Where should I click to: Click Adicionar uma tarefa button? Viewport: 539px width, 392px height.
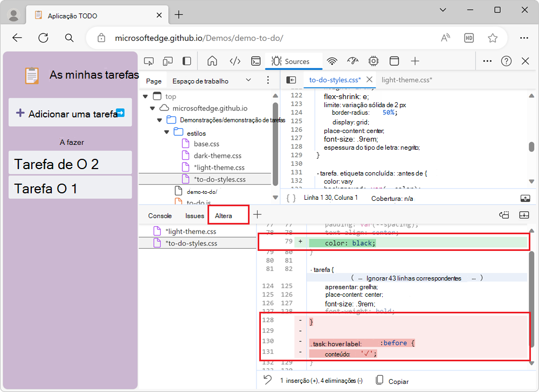[x=70, y=113]
